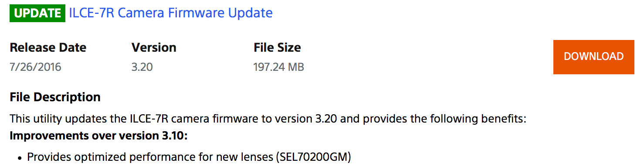Click the 3.20 version number value
Screen dimensions: 644x166
click(x=142, y=67)
